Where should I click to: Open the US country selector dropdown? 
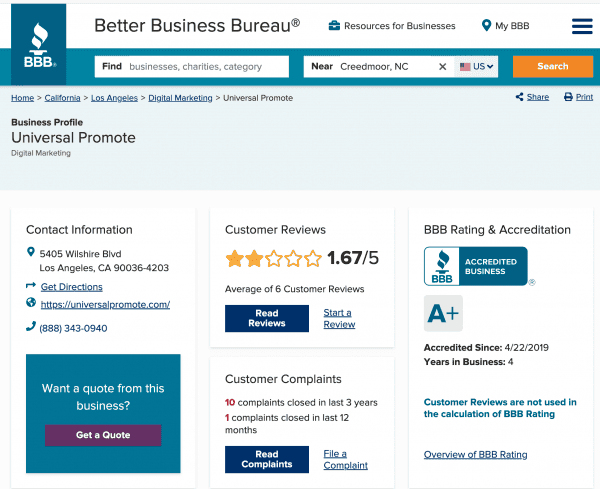477,67
